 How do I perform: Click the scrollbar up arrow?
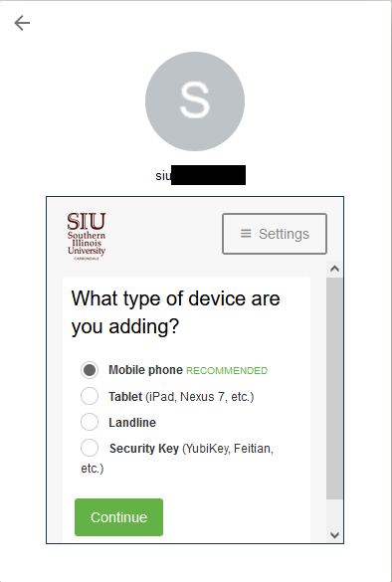335,269
